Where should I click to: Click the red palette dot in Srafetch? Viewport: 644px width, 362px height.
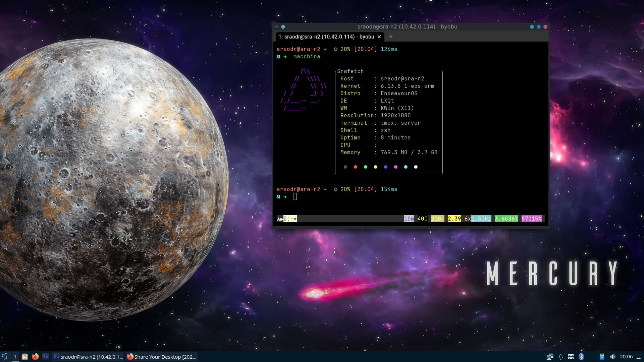[x=355, y=167]
